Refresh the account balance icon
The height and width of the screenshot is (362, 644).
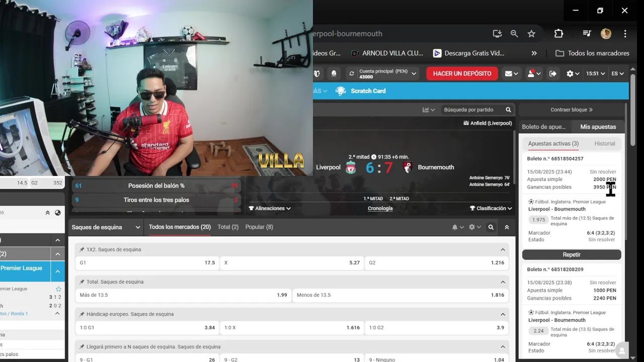coord(352,74)
